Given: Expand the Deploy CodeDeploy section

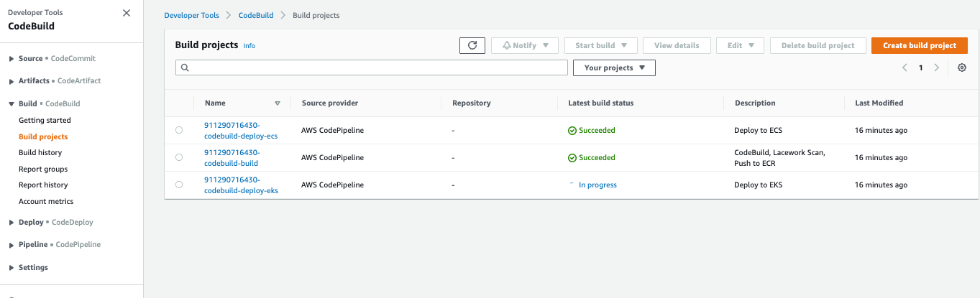Looking at the screenshot, I should click(x=12, y=223).
